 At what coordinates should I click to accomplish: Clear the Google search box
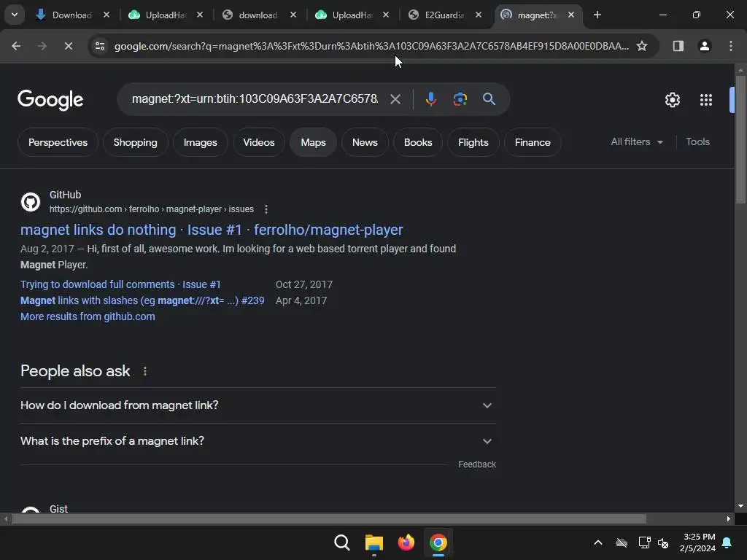click(395, 99)
